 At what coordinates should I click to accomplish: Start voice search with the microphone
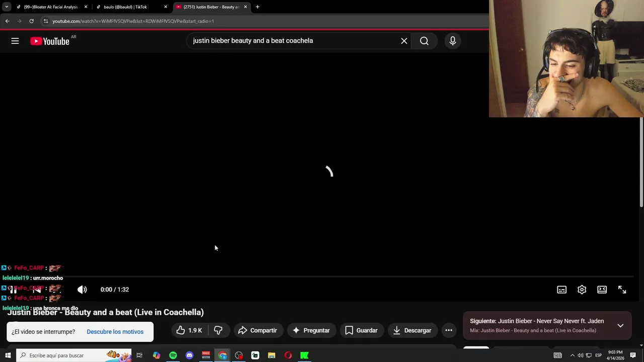453,41
